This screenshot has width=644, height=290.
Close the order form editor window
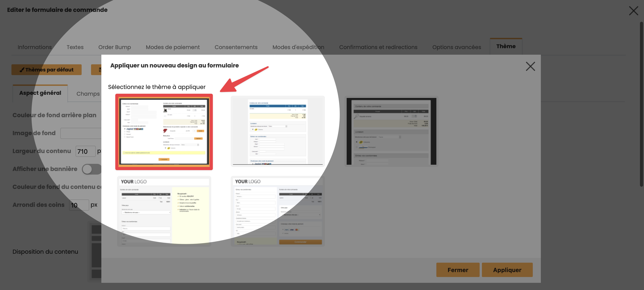click(x=633, y=11)
